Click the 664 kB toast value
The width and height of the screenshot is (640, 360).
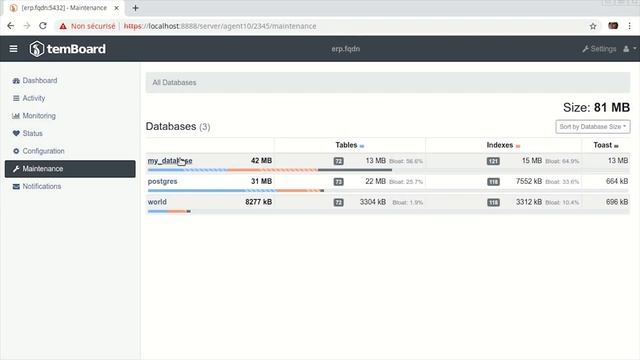(617, 181)
